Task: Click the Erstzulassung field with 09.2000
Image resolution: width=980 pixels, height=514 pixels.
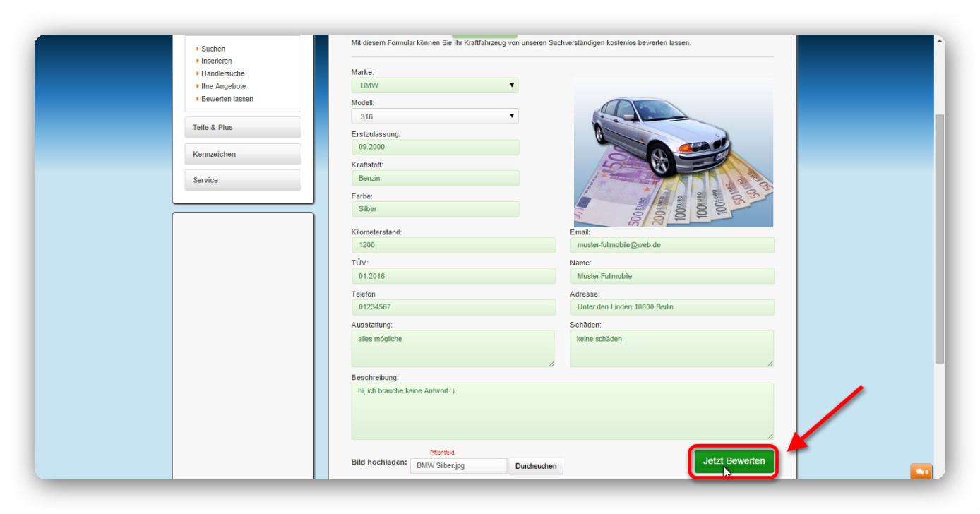Action: (x=435, y=148)
